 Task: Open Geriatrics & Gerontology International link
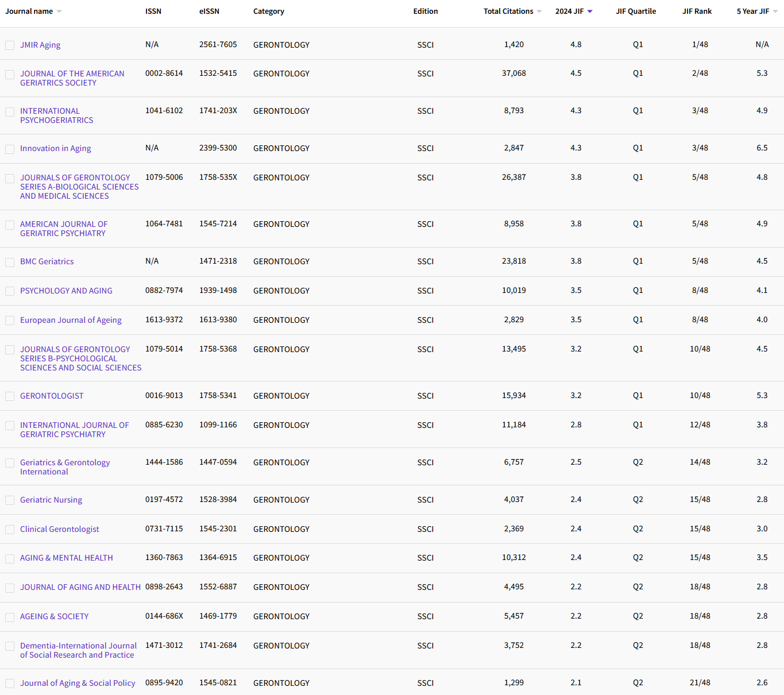click(x=65, y=467)
